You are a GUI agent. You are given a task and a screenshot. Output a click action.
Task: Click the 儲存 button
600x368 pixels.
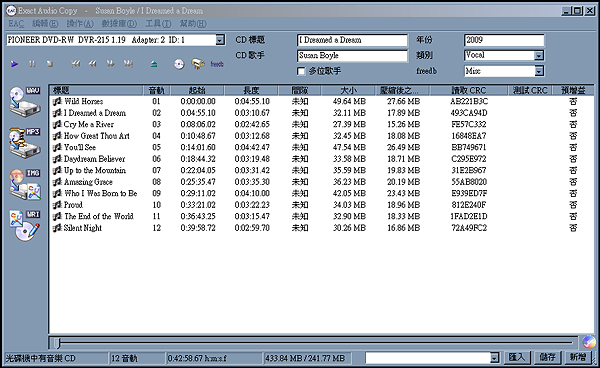(x=547, y=358)
